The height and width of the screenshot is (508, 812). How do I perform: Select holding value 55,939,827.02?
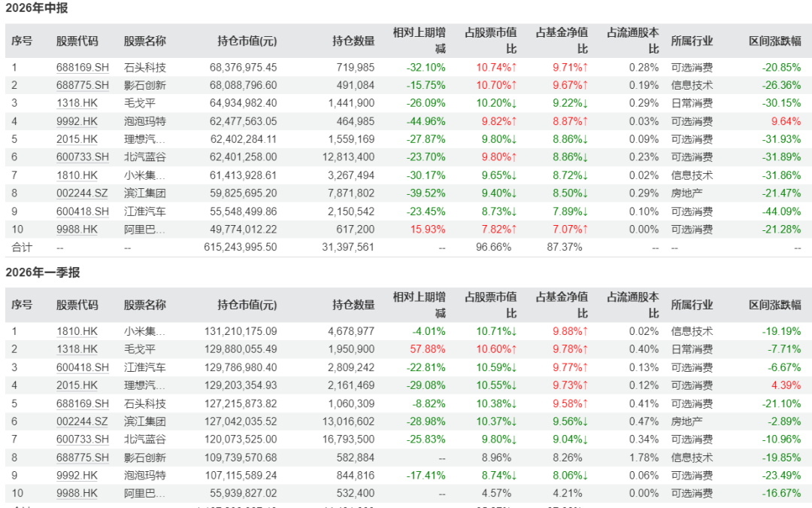(x=244, y=494)
